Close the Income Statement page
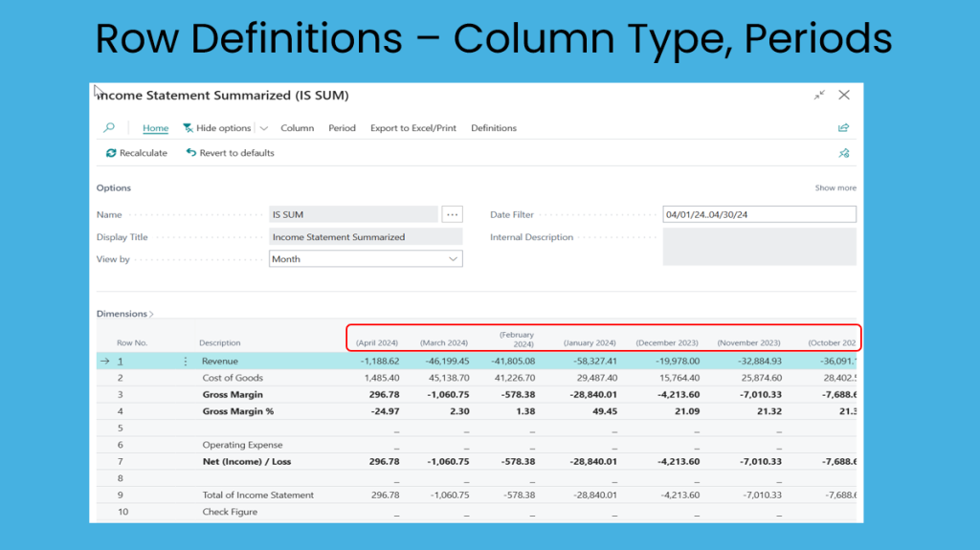980x550 pixels. click(x=844, y=95)
